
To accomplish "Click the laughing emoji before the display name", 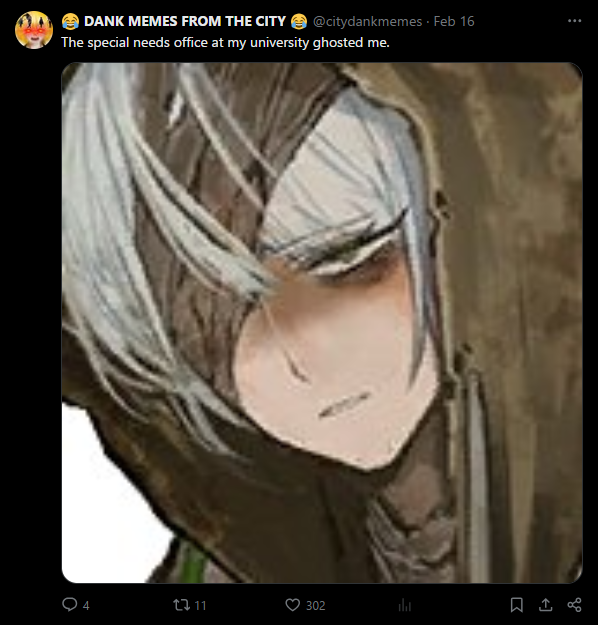I will 70,21.
